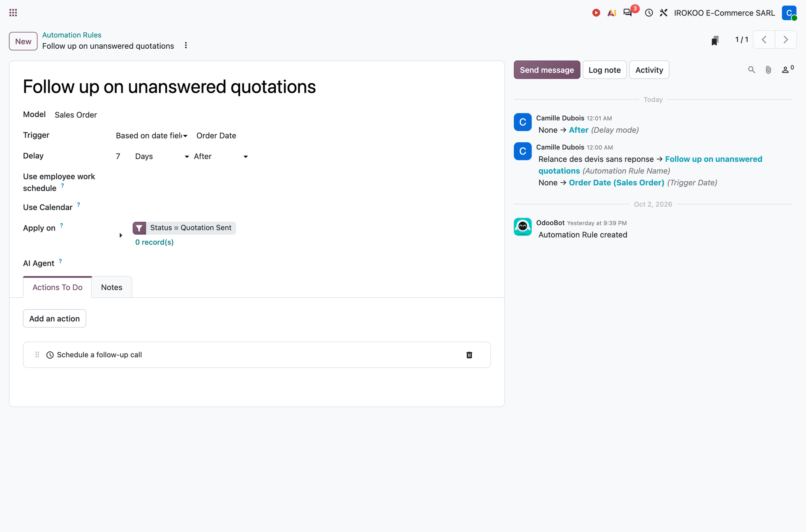Search chatter messages with the magnifier icon
This screenshot has height=532, width=806.
pyautogui.click(x=751, y=70)
